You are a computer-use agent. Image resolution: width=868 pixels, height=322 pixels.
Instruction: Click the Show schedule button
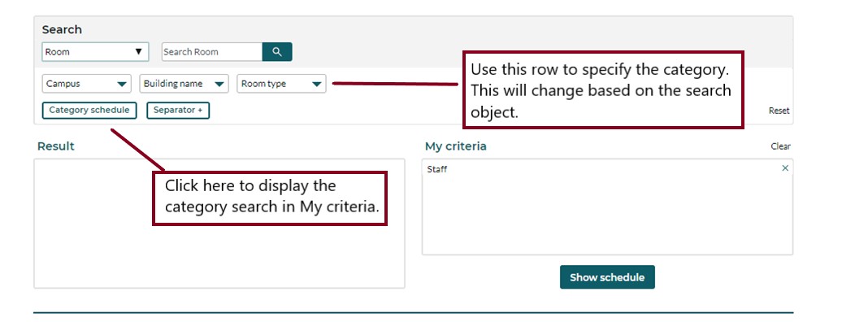607,277
